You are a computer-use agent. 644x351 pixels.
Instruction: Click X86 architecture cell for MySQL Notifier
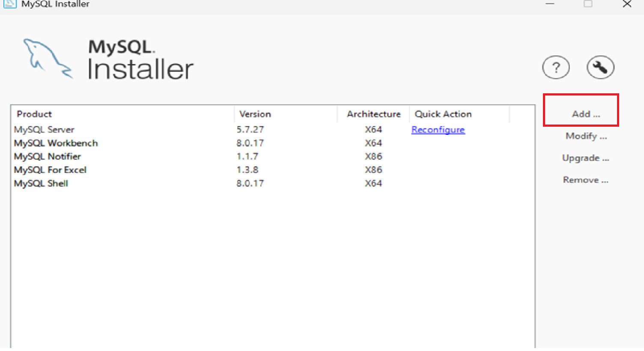[x=373, y=156]
